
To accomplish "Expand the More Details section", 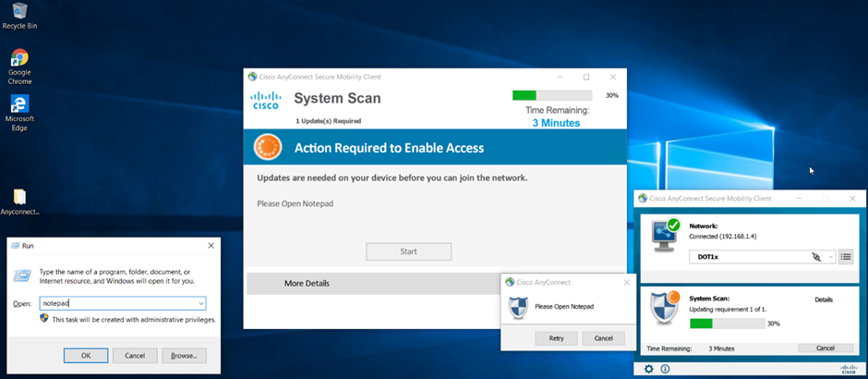I will coord(307,283).
